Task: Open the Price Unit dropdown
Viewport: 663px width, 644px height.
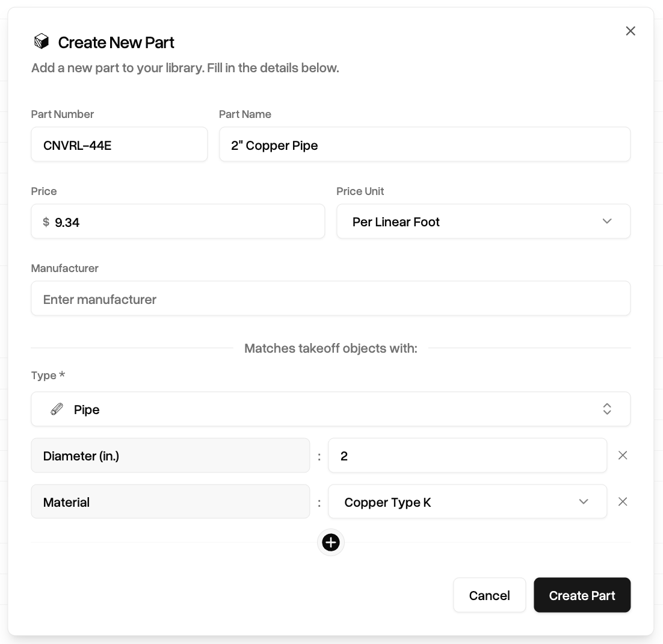Action: [483, 221]
